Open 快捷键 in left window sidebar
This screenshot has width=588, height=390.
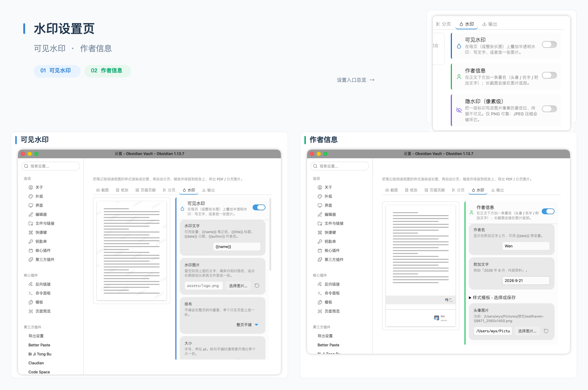click(x=41, y=232)
